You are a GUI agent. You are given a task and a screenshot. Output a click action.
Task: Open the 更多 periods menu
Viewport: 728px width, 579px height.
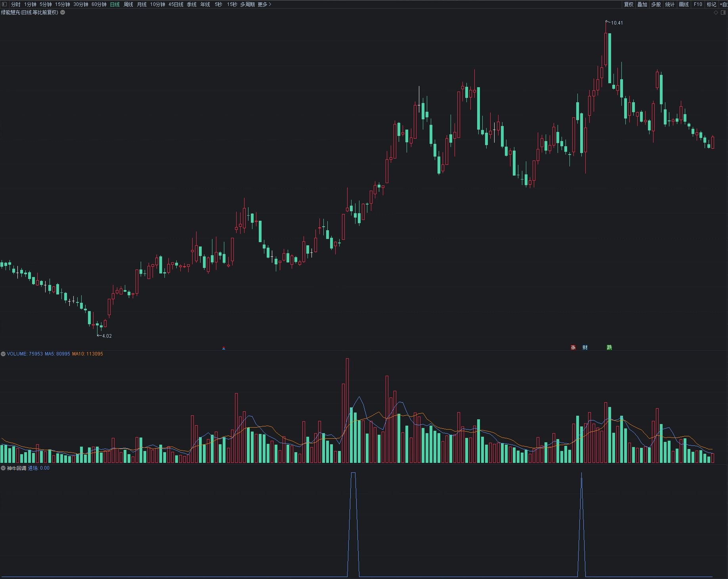264,4
